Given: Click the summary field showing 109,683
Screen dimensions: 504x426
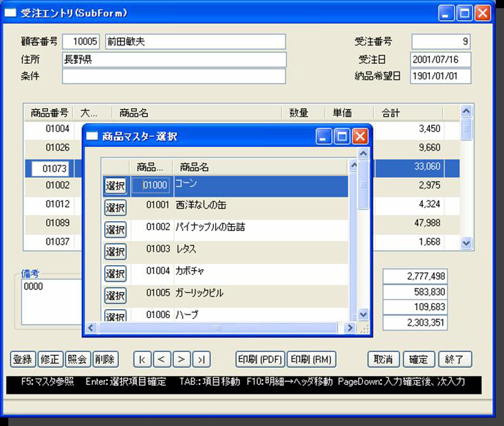Looking at the screenshot, I should [x=415, y=307].
